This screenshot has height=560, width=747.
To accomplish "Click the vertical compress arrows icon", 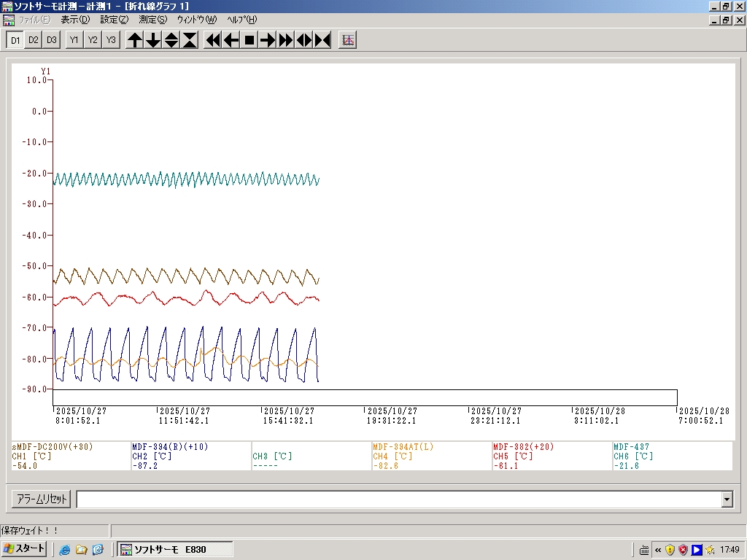I will coord(190,40).
